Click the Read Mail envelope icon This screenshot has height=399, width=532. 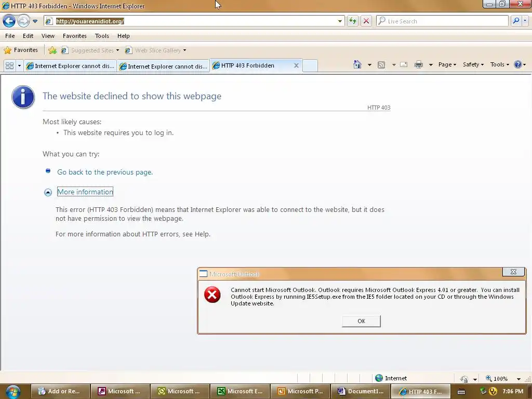(404, 64)
